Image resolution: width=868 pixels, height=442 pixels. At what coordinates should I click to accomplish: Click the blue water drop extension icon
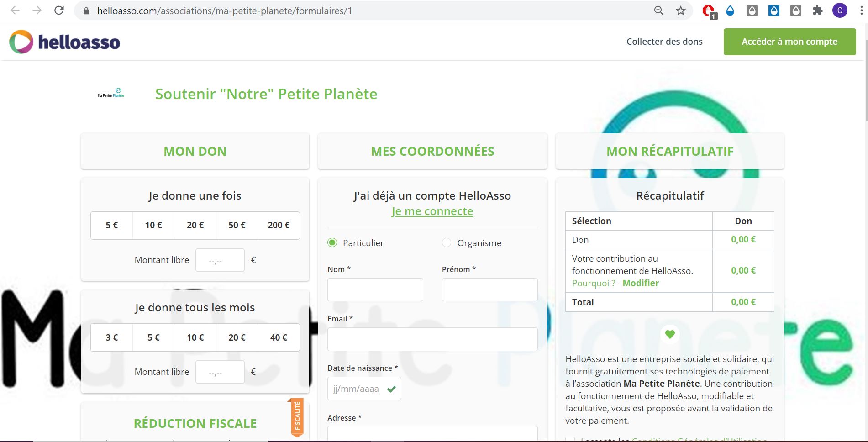tap(730, 11)
